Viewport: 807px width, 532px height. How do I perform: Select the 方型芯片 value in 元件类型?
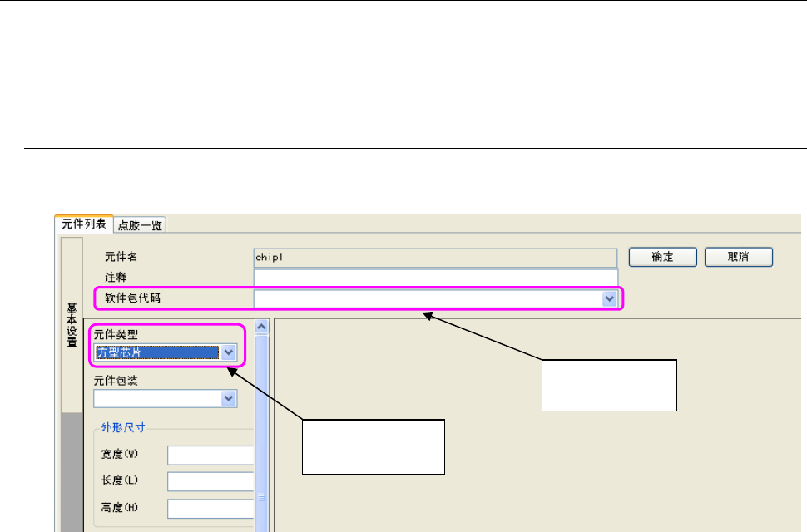157,352
